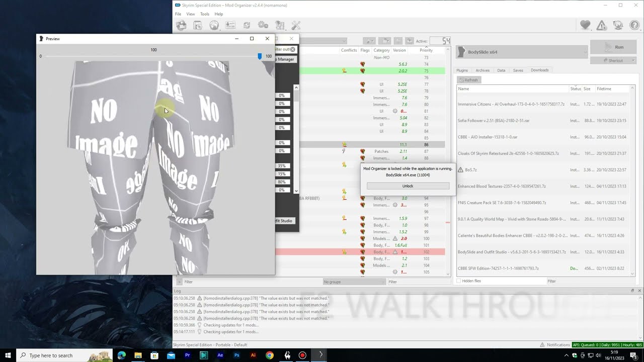Open the View menu
Screen dimensions: 644x362
pos(191,14)
